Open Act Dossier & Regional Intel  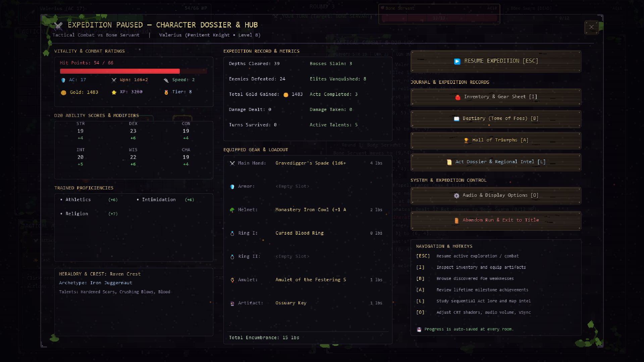(x=496, y=162)
